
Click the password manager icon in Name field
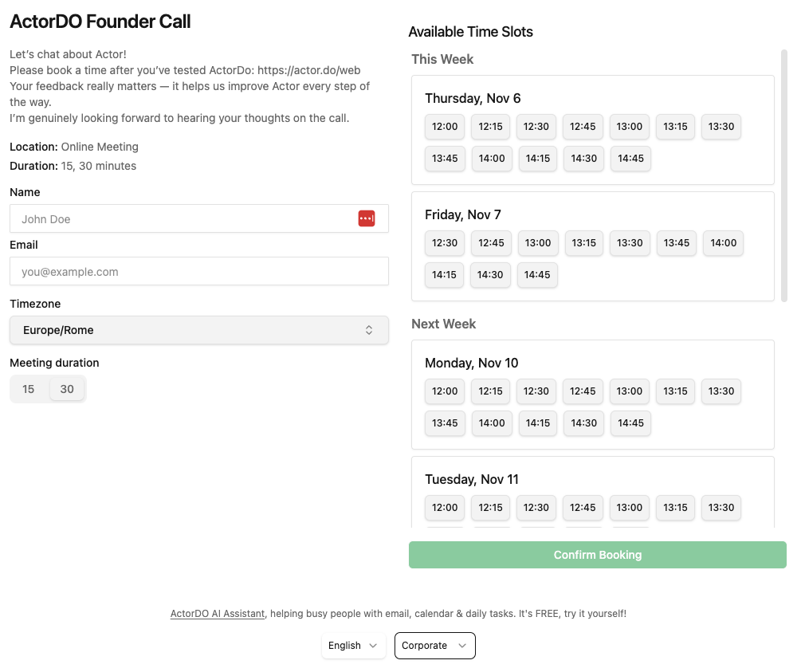(366, 219)
